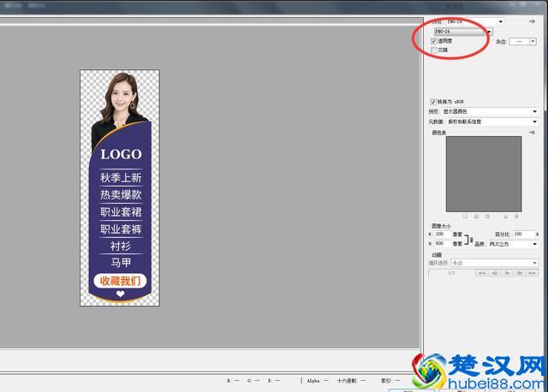Screen dimensions: 548x392
Task: Click the new color icon under color table
Action: 506,216
